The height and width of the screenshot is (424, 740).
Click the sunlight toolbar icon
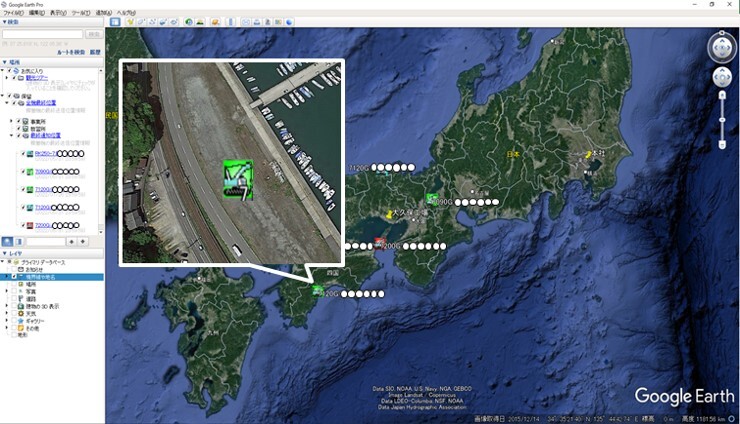pyautogui.click(x=201, y=21)
